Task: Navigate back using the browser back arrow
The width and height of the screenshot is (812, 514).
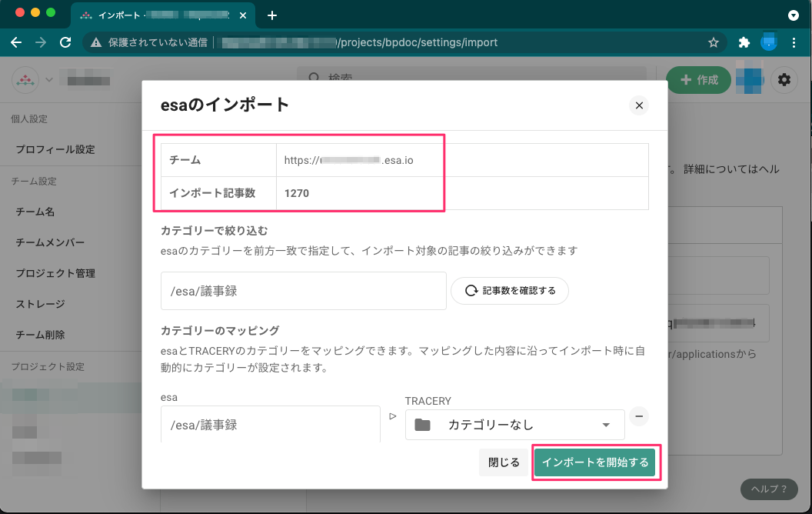Action: (x=15, y=42)
